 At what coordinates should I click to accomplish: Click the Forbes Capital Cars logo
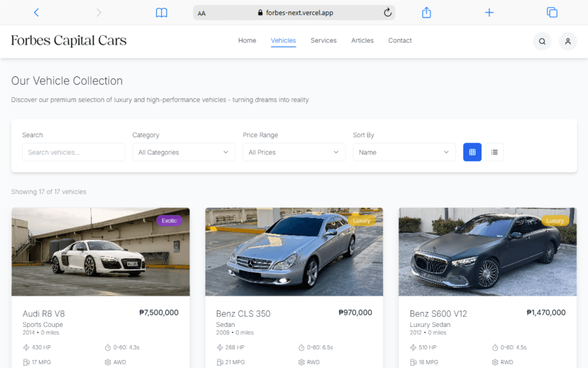coord(68,40)
